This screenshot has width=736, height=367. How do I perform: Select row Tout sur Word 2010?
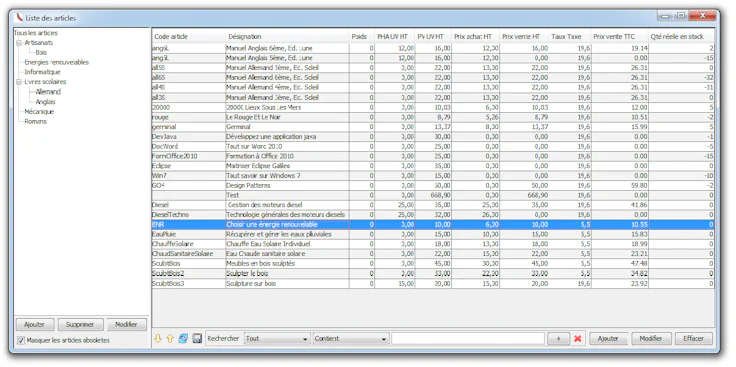(433, 146)
